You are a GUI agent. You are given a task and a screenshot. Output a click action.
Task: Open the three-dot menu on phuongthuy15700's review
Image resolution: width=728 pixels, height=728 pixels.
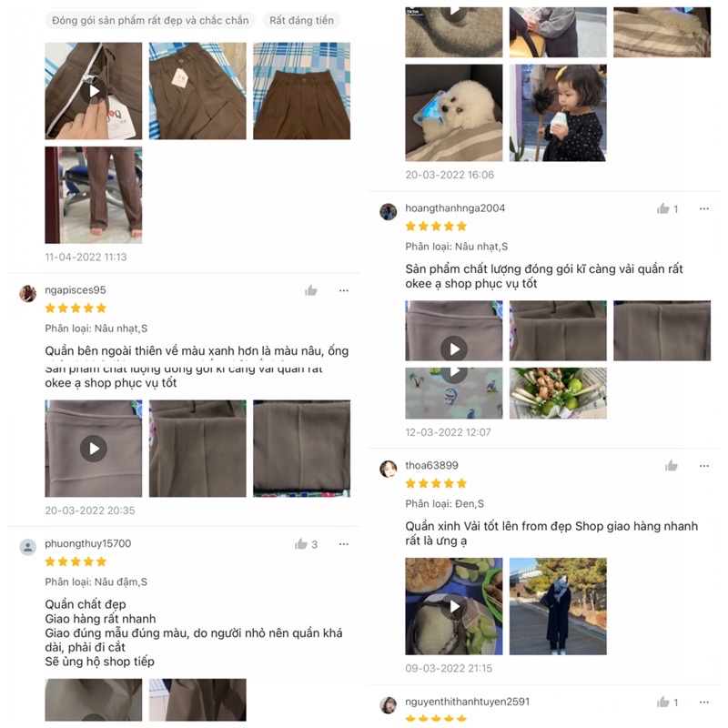(344, 544)
